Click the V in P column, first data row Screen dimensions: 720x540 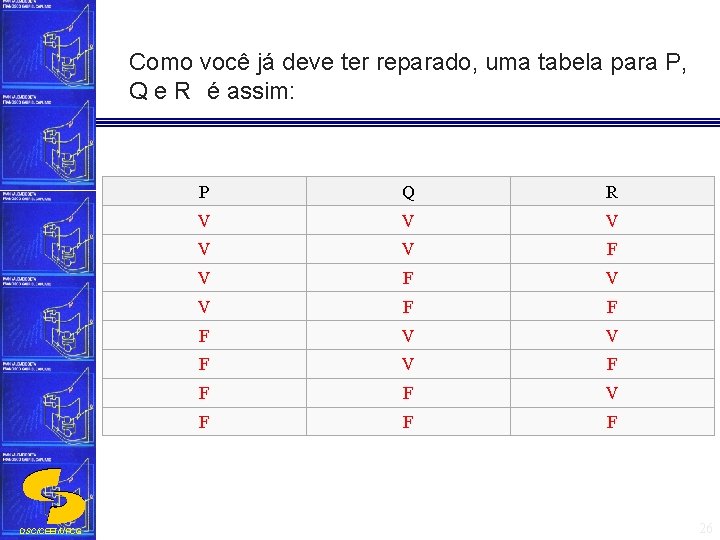click(x=204, y=221)
